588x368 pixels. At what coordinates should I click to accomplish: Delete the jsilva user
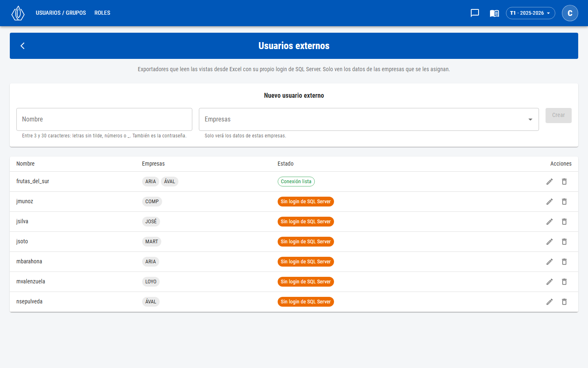[x=564, y=222]
